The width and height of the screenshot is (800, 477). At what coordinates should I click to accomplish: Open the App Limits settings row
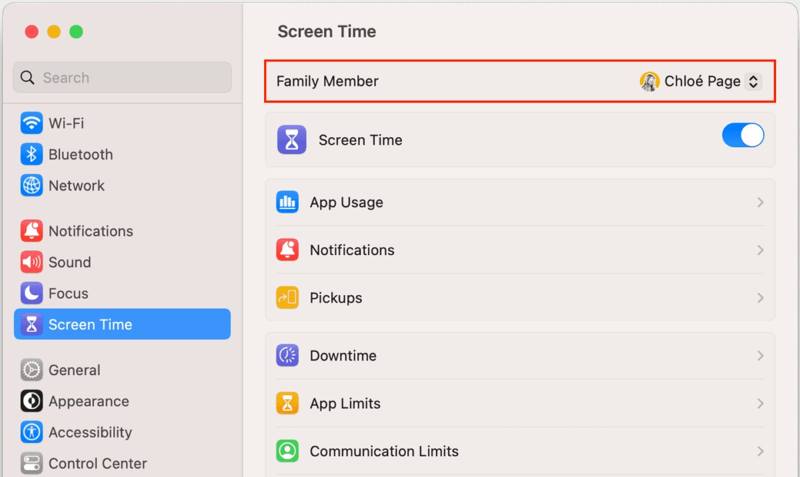520,404
